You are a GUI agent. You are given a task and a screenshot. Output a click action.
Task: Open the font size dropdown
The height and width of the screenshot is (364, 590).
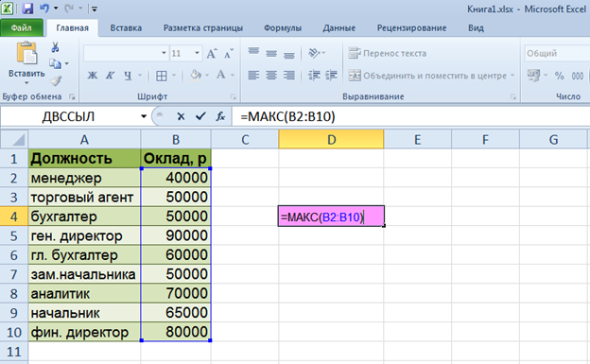click(x=197, y=53)
